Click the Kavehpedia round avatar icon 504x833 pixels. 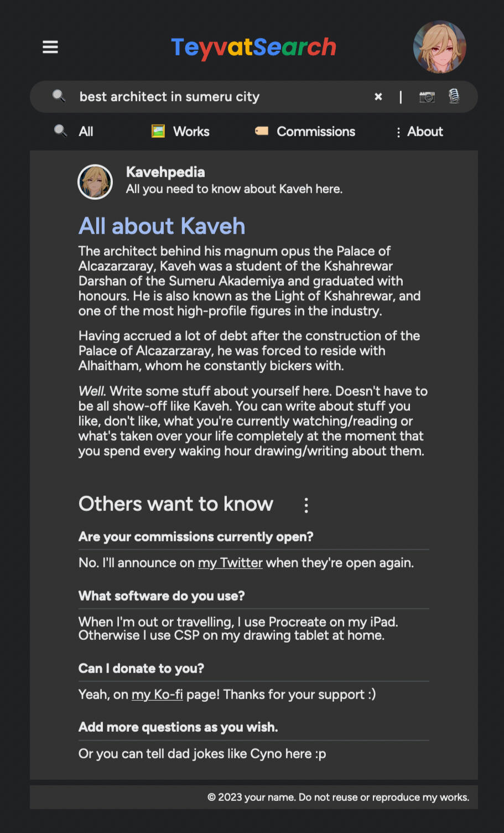(95, 182)
